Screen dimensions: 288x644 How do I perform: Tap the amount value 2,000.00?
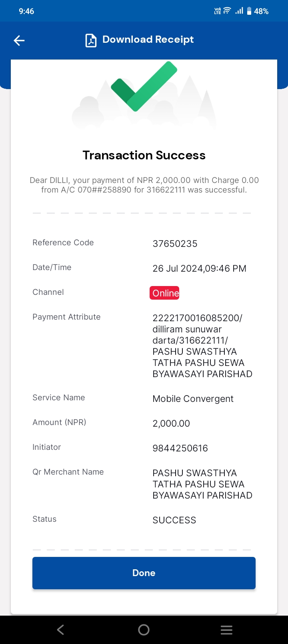click(x=171, y=423)
